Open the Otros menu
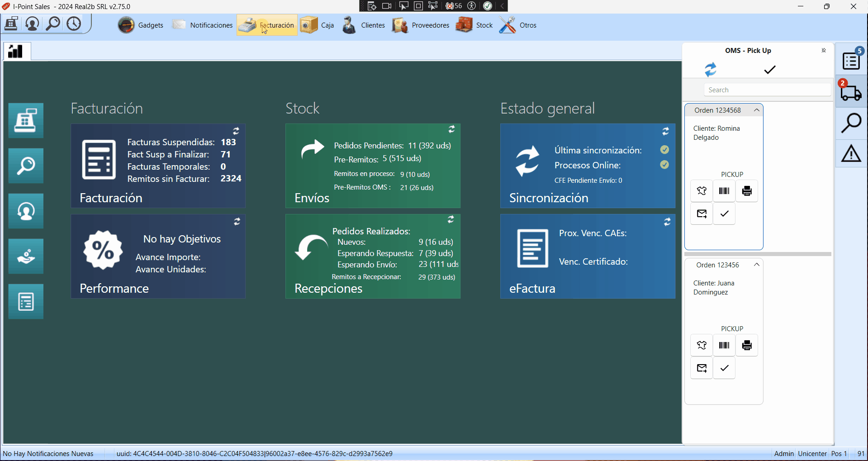The image size is (868, 461). click(518, 25)
